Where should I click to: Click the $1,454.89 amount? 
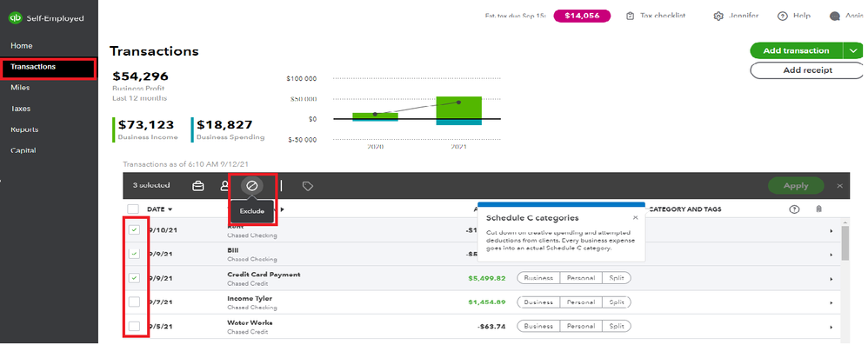click(x=486, y=302)
